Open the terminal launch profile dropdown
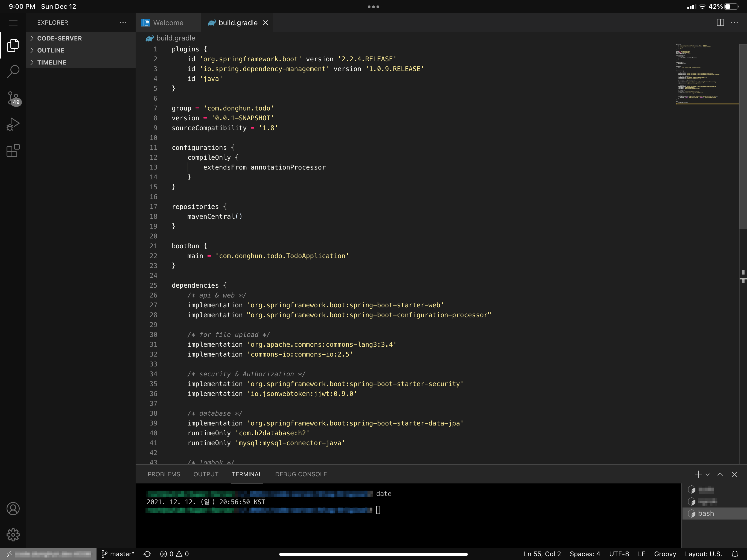The image size is (747, 560). click(x=708, y=474)
